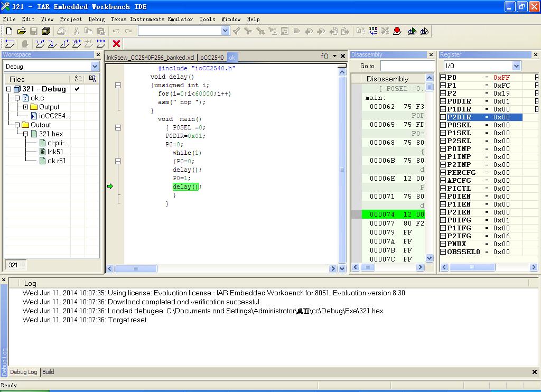
Task: Toggle breakpoint using the red dot icon
Action: (397, 31)
